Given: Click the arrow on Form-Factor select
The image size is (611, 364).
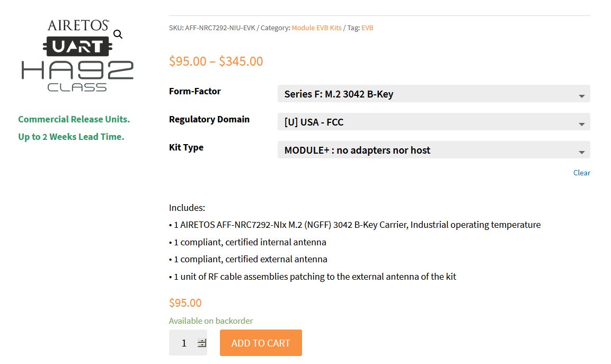Looking at the screenshot, I should click(x=581, y=96).
